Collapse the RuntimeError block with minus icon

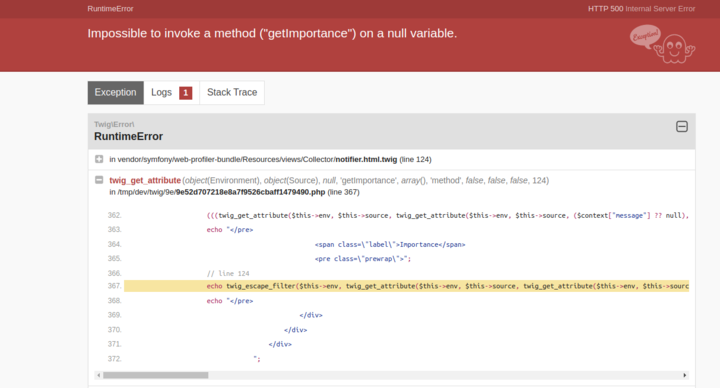681,126
